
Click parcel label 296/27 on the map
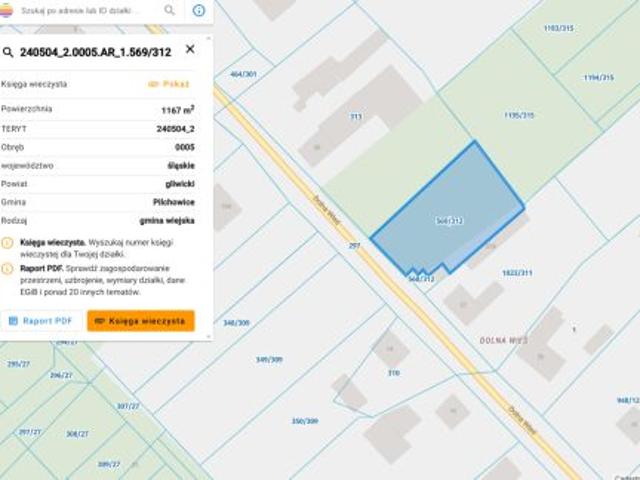[x=61, y=375]
